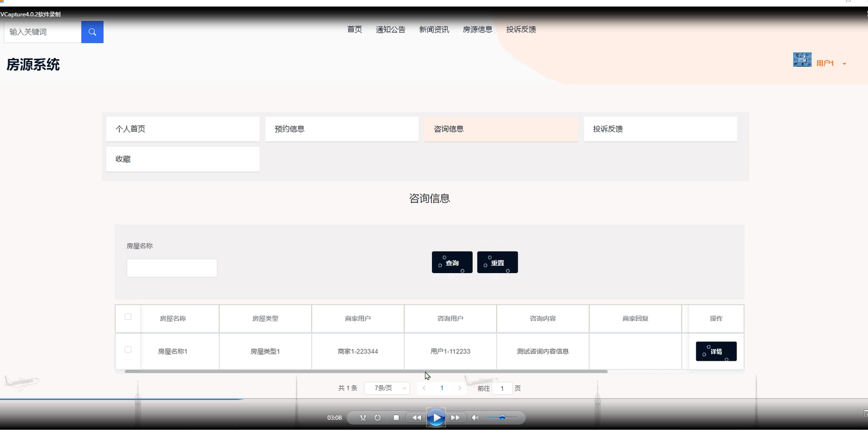Rewind the video with the previous button
The width and height of the screenshot is (868, 430).
[x=417, y=417]
